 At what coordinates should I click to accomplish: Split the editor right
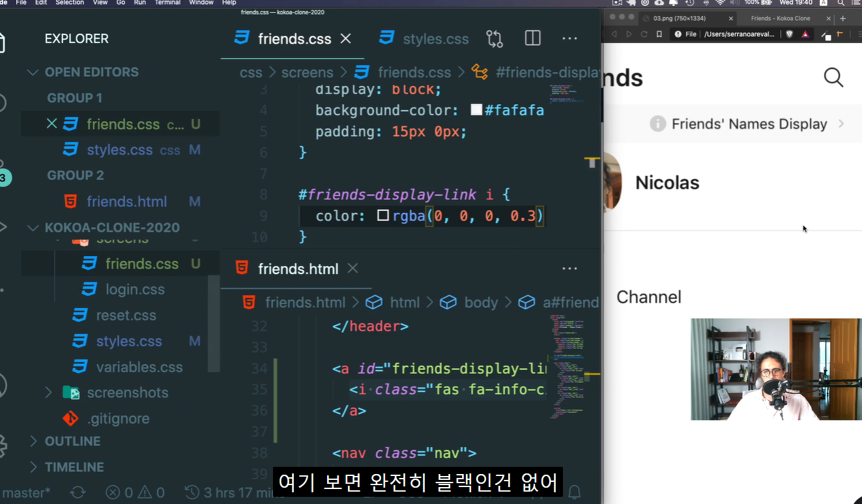[532, 38]
